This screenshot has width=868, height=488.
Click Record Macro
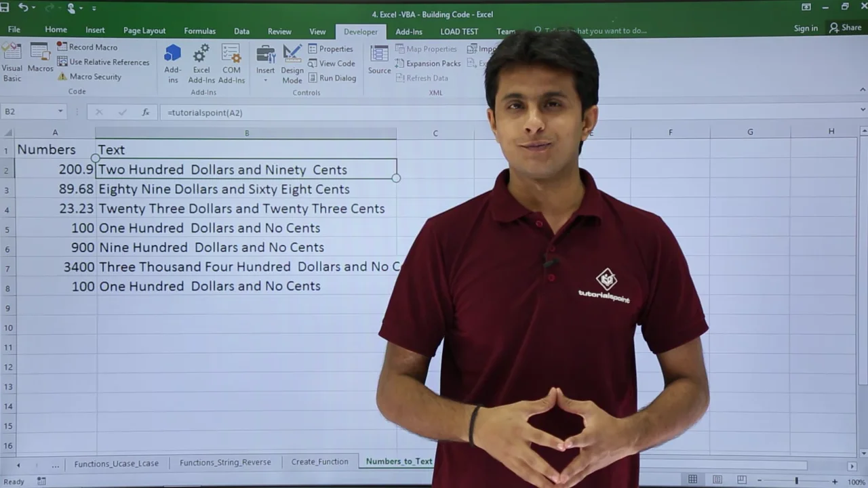point(87,47)
